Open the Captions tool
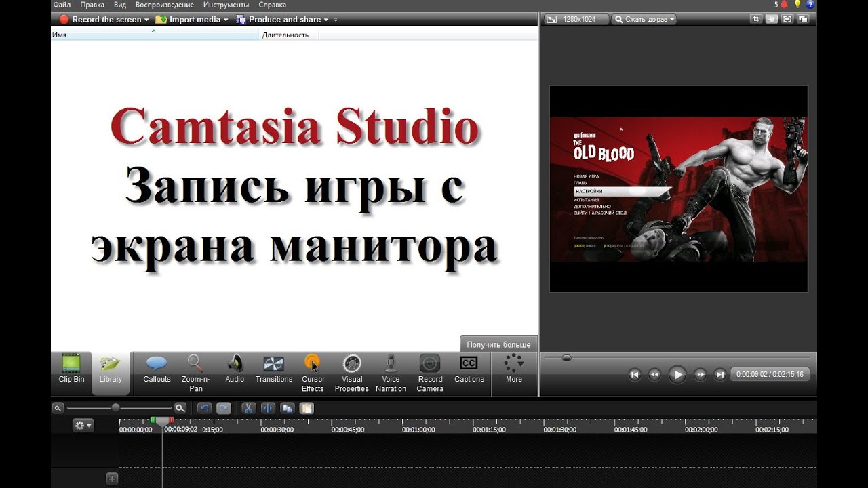The width and height of the screenshot is (868, 488). (x=469, y=370)
